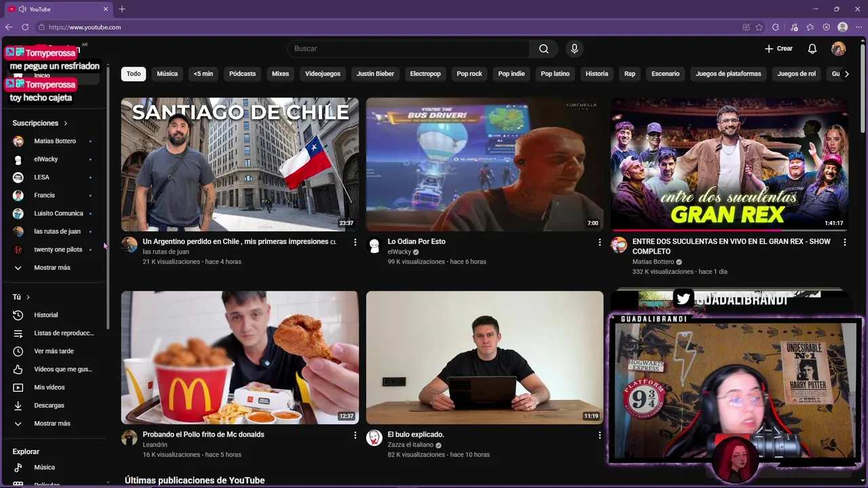Open Matias Bottero avatar beside Gran Rex video
The width and height of the screenshot is (868, 488).
pos(619,245)
